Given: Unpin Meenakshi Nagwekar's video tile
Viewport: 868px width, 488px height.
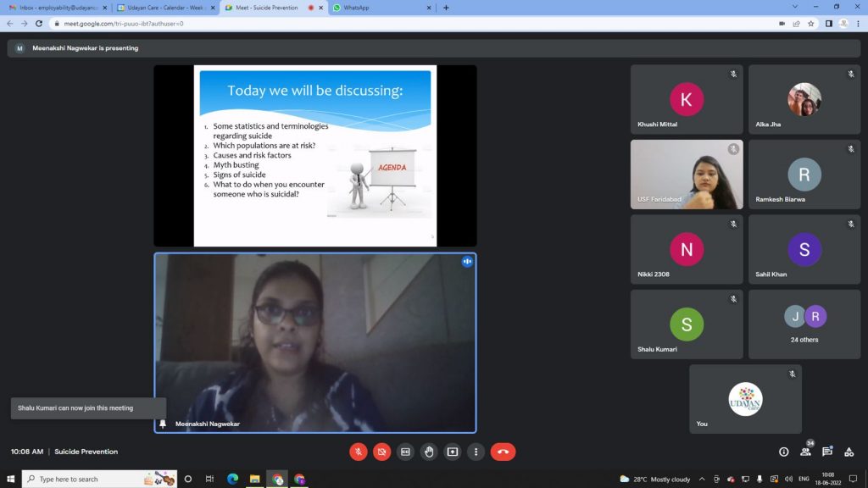Looking at the screenshot, I should pos(163,424).
